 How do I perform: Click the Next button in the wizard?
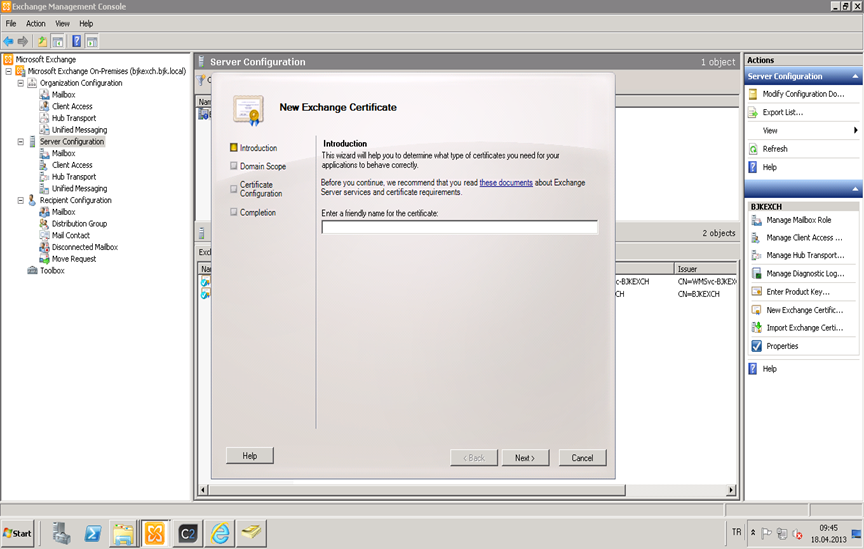[525, 458]
